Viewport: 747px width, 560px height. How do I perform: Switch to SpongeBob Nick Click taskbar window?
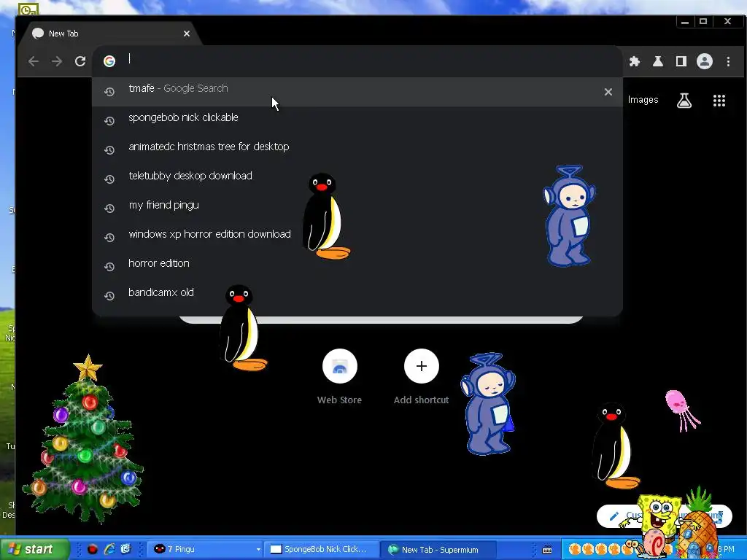tap(322, 550)
